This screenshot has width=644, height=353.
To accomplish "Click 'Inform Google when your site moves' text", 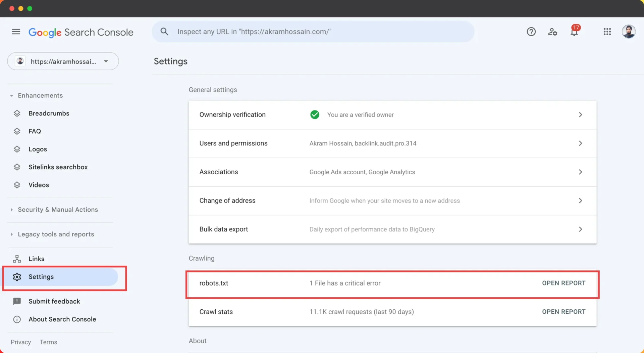I will tap(385, 201).
